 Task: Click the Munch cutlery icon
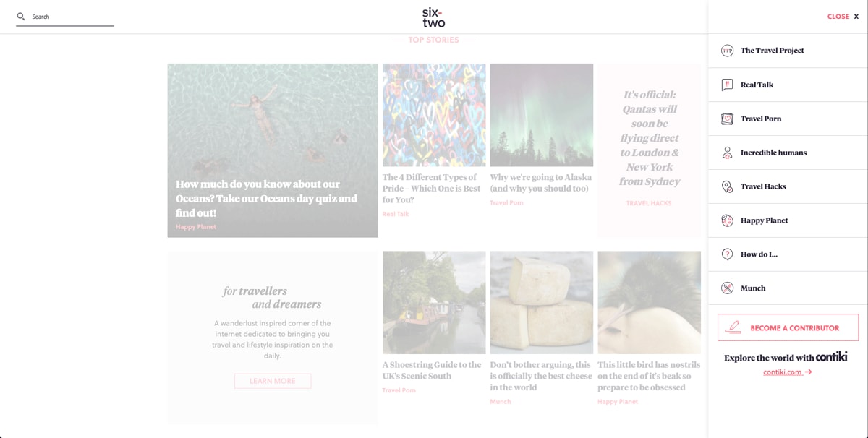727,288
